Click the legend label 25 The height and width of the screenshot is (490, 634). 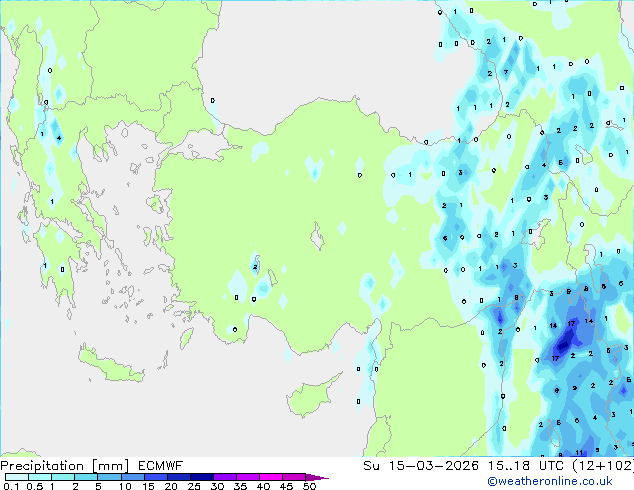(194, 486)
